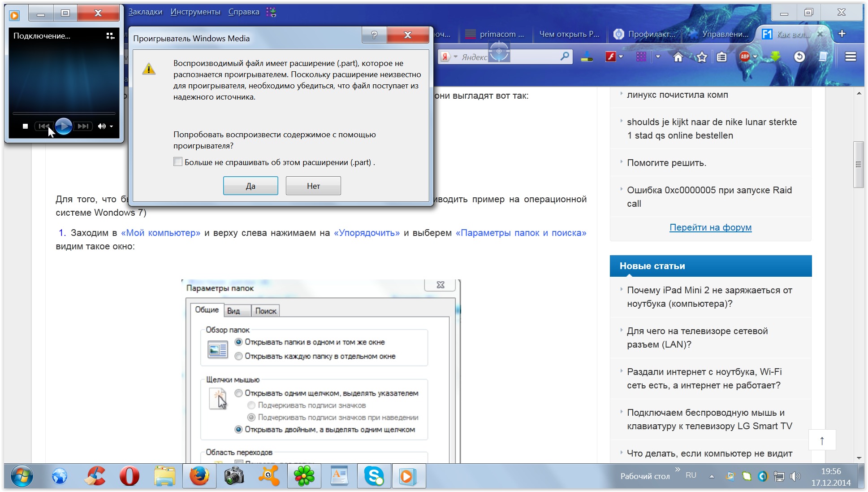Open "Ошибка 0xc0000005 при запуске Raid call"
Image resolution: width=868 pixels, height=492 pixels.
[x=709, y=196]
